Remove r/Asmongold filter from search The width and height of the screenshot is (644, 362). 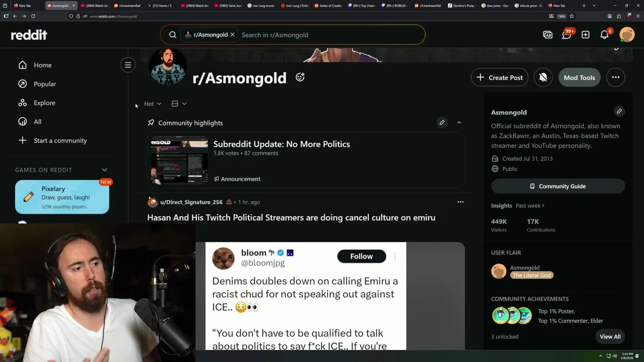(232, 35)
